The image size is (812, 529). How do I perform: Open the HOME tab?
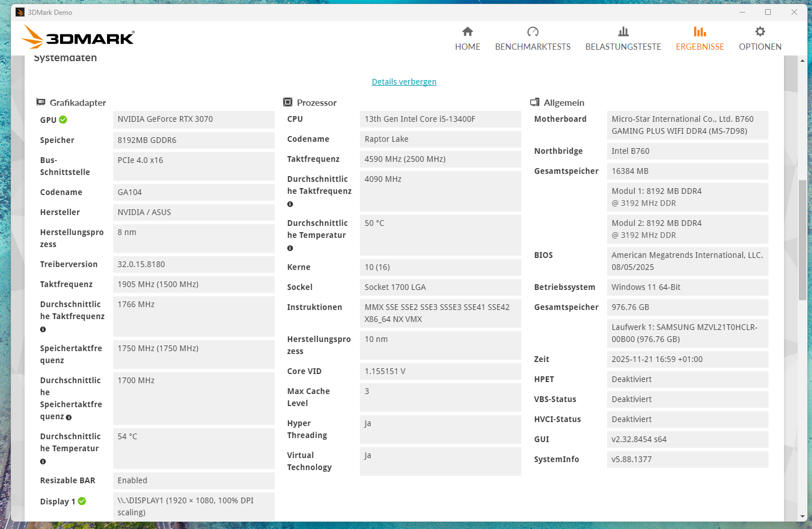(468, 38)
